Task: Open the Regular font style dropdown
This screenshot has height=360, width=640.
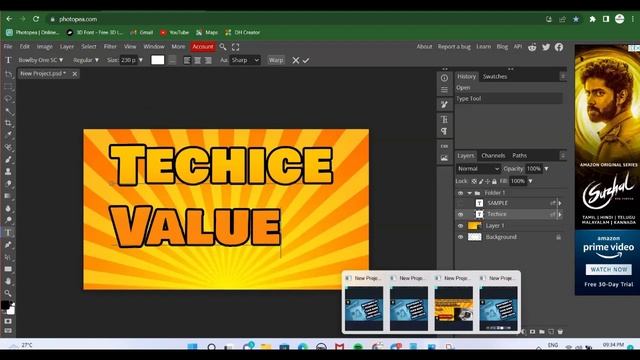Action: click(86, 60)
